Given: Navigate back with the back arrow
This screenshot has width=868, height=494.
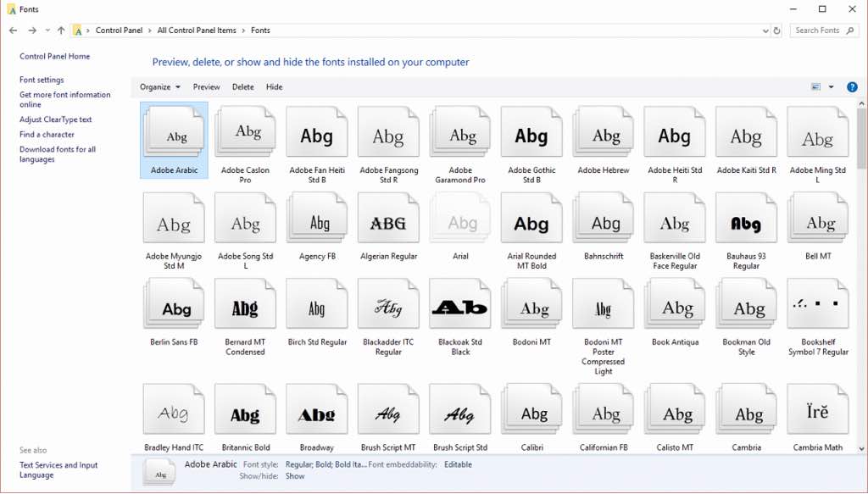Looking at the screenshot, I should pos(14,31).
